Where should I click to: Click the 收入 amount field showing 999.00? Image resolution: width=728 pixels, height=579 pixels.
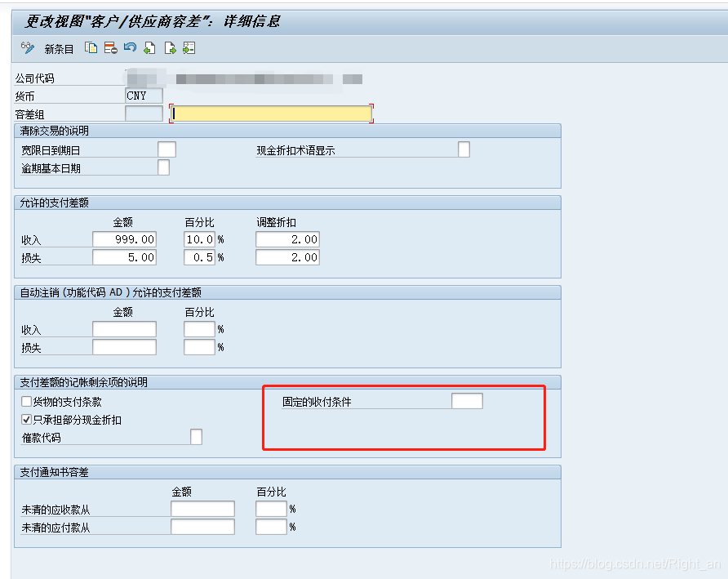(x=124, y=239)
